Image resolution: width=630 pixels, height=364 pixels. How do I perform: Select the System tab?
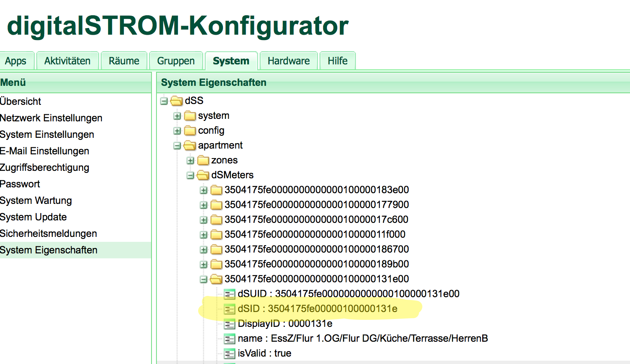[231, 61]
